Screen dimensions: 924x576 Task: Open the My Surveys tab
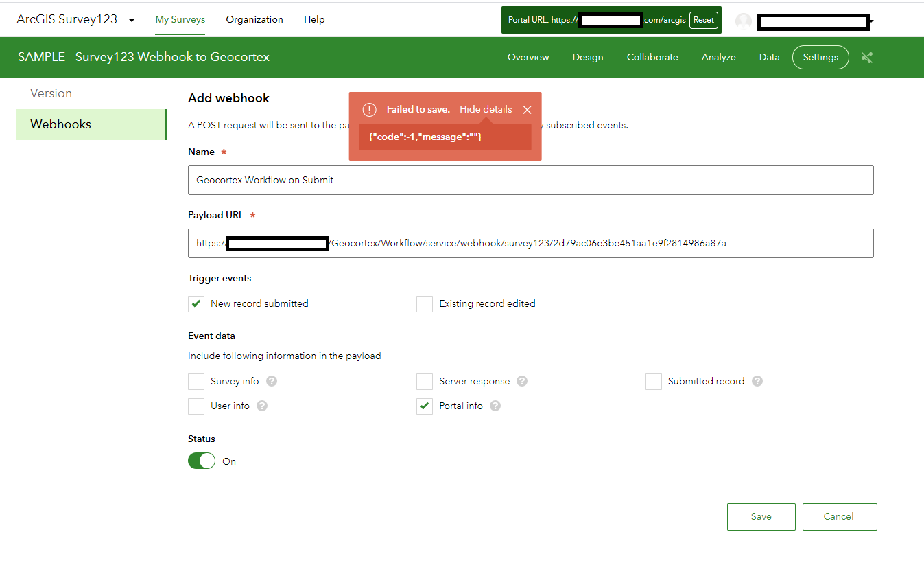click(180, 19)
